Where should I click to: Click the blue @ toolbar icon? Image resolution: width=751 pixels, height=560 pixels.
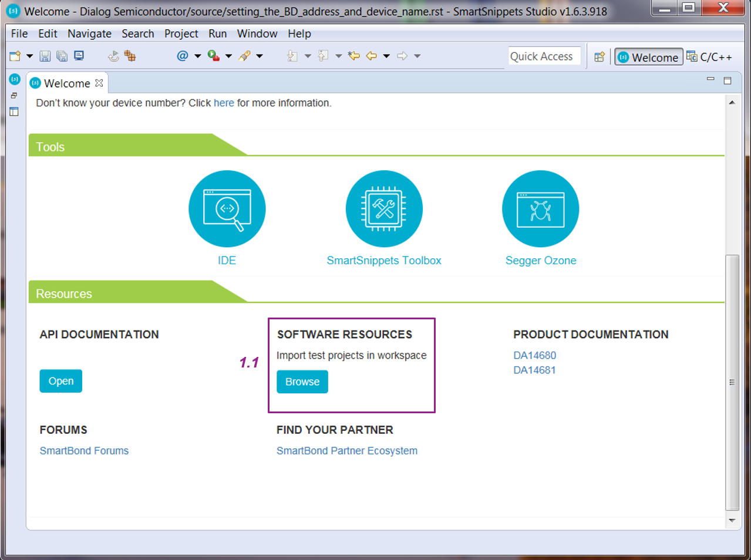coord(183,56)
